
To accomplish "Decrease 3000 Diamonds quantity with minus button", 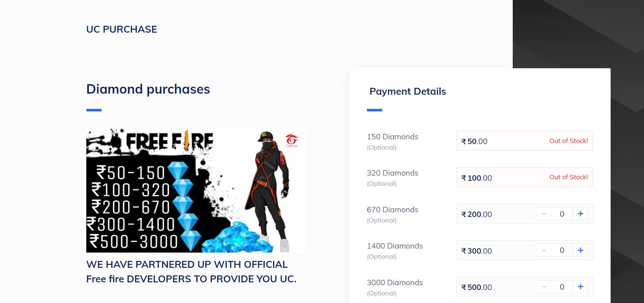I will [x=544, y=287].
